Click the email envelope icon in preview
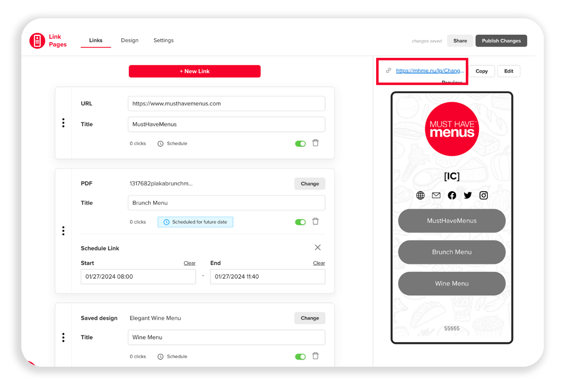 [436, 195]
